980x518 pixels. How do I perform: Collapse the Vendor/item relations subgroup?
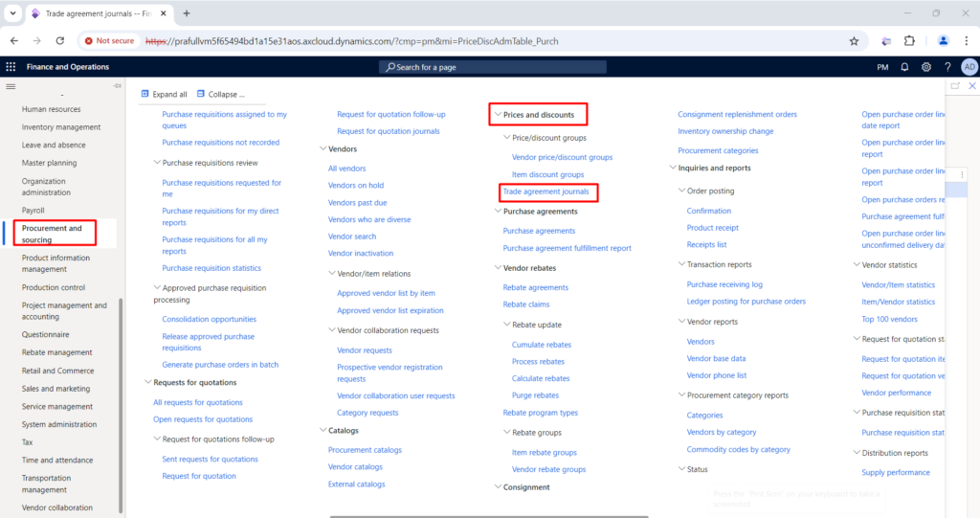click(331, 274)
